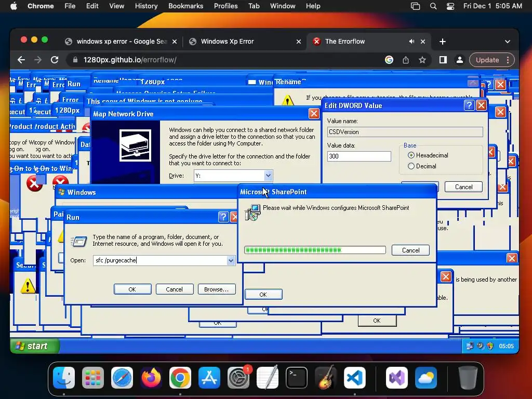This screenshot has width=532, height=399.
Task: Open the History menu
Action: [146, 6]
